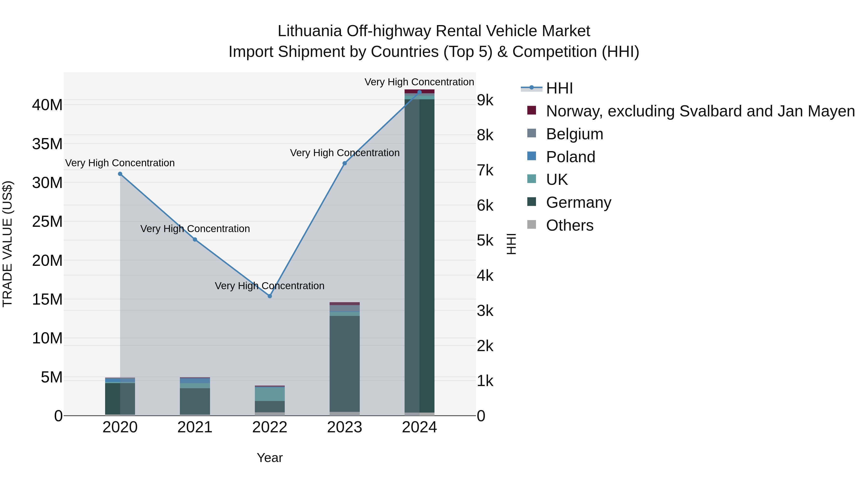
Task: Click '15M' left axis tick
Action: tap(47, 299)
